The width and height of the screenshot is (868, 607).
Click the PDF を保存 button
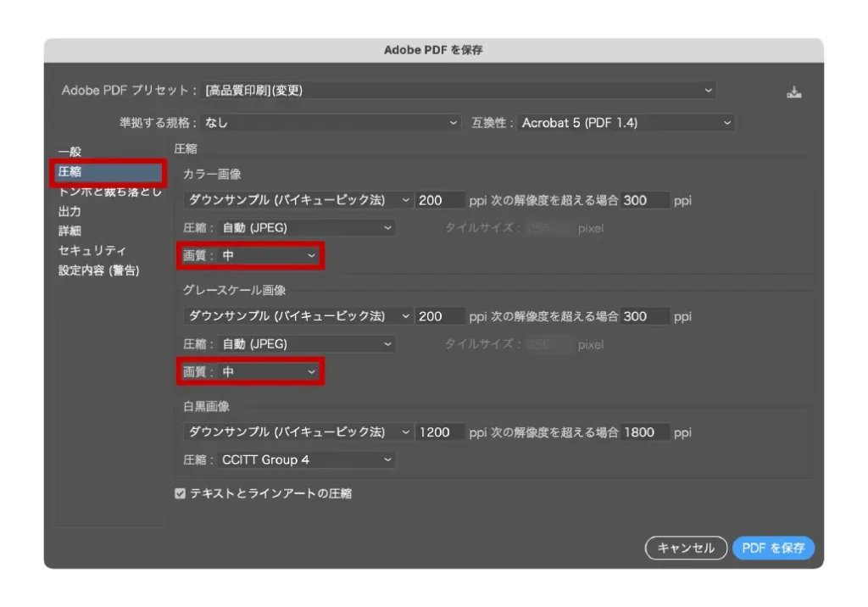(x=773, y=549)
